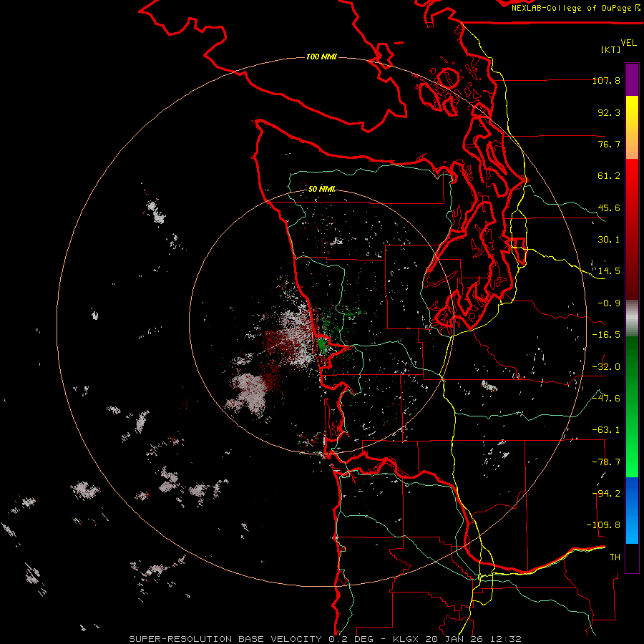
Task: Select the -78.7 value on the velocity scale
Action: [606, 462]
